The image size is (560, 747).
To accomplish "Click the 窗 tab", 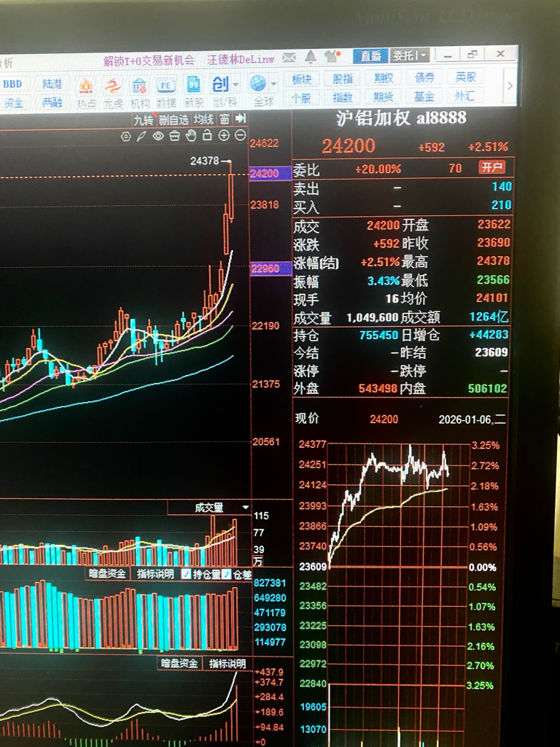I will 225,118.
